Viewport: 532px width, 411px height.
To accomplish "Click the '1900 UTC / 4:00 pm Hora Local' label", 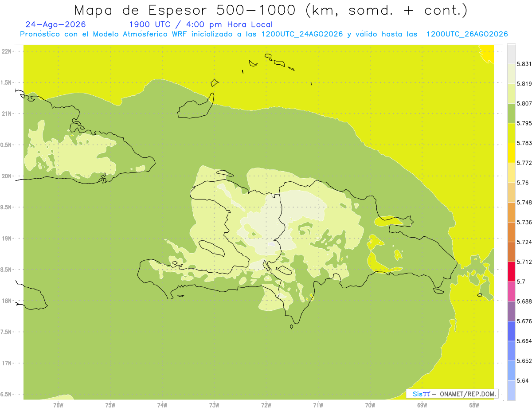I will [200, 24].
